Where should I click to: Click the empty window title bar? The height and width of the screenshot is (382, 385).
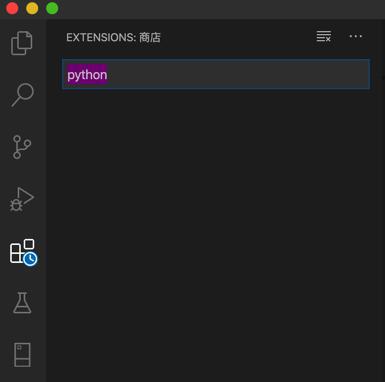(220, 9)
